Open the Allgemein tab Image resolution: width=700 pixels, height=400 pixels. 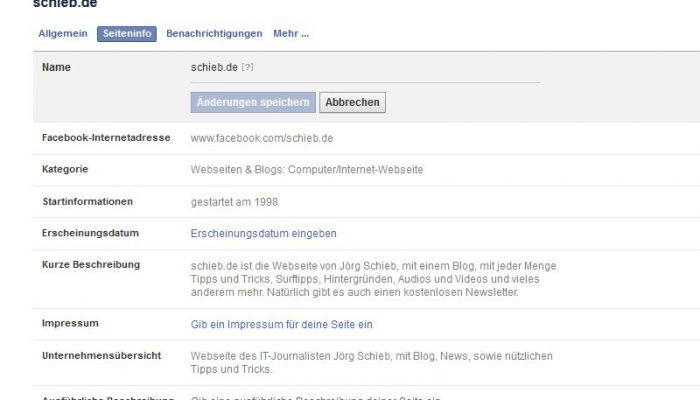click(x=62, y=33)
